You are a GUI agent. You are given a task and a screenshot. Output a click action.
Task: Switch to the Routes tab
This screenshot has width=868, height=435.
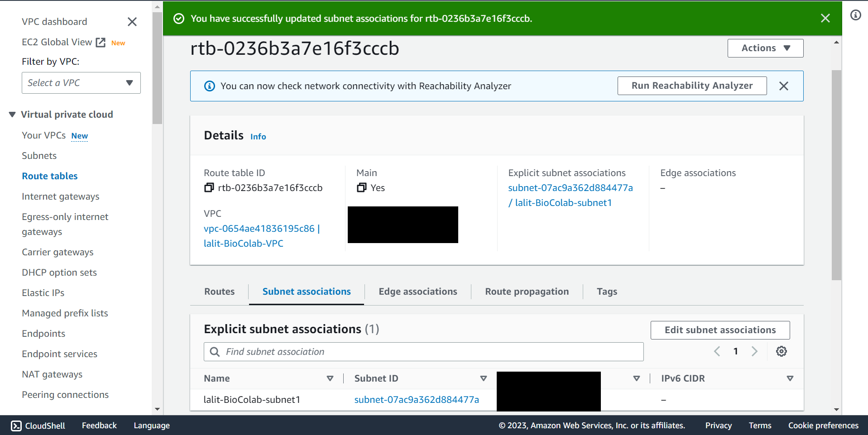(219, 292)
